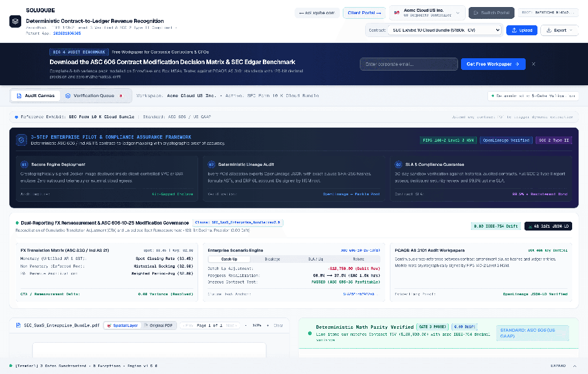Click the Upload button
The height and width of the screenshot is (374, 588).
click(522, 31)
